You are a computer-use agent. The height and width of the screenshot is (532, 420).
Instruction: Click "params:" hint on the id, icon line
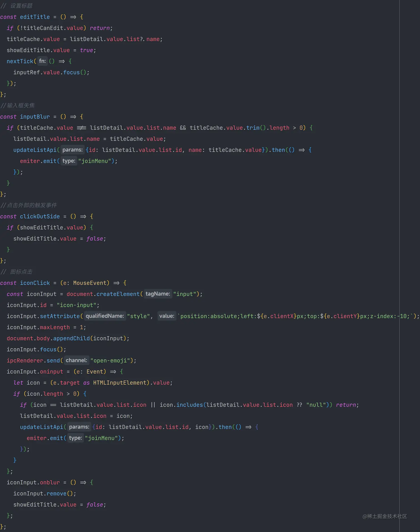(79, 427)
